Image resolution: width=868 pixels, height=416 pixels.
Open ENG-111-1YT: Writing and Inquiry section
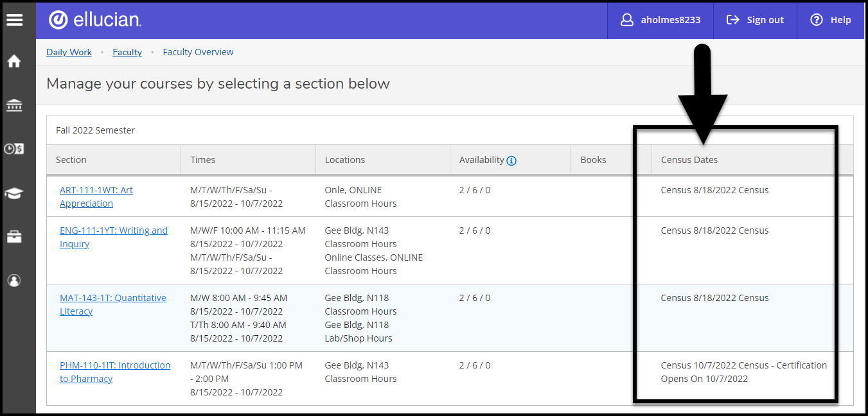[114, 237]
